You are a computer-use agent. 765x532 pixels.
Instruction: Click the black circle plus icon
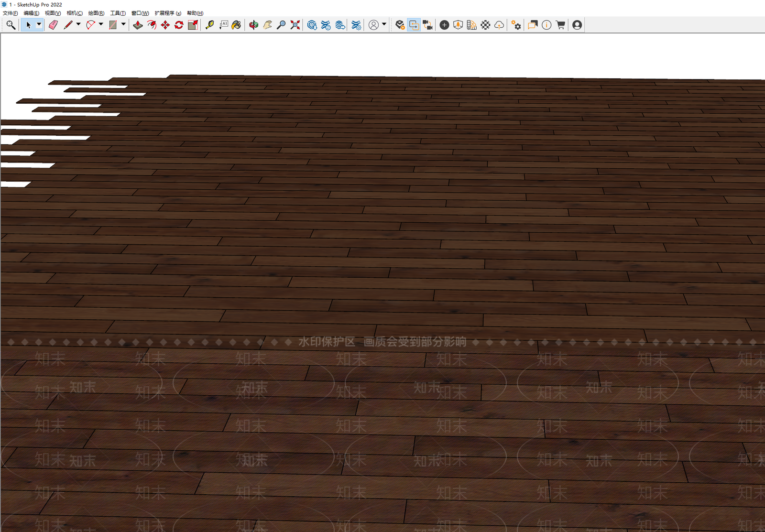click(x=444, y=25)
